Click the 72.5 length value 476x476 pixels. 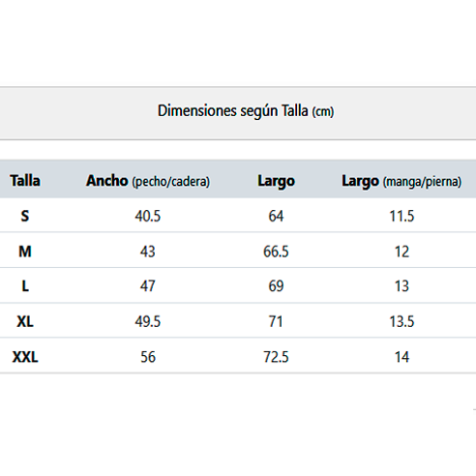click(276, 357)
